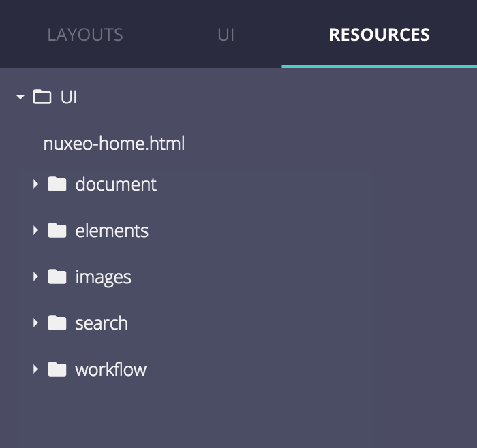This screenshot has width=477, height=448.
Task: Click the UI root folder outline icon
Action: 42,97
